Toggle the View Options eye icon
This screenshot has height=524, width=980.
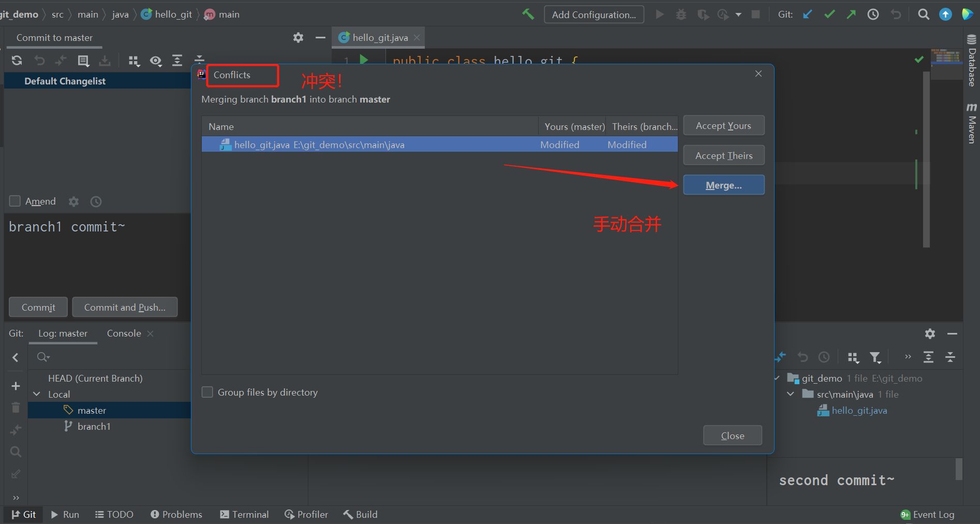coord(156,61)
